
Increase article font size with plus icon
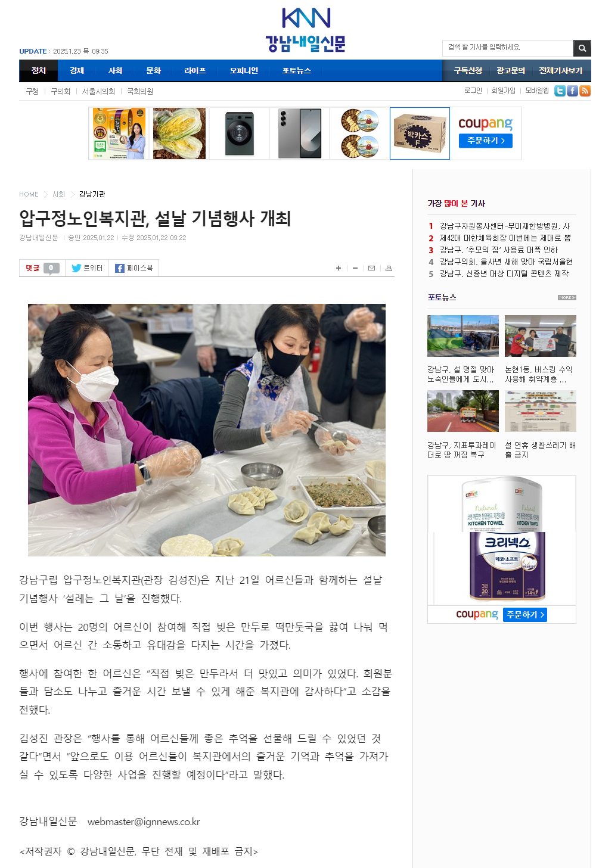click(x=339, y=269)
